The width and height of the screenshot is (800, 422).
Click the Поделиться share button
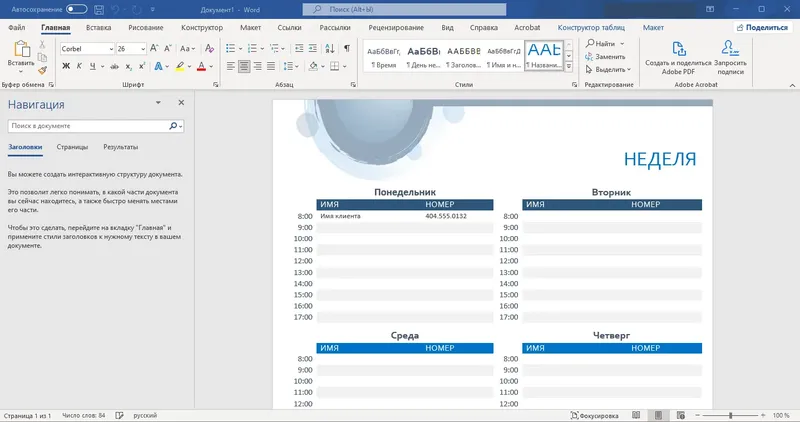pyautogui.click(x=762, y=28)
